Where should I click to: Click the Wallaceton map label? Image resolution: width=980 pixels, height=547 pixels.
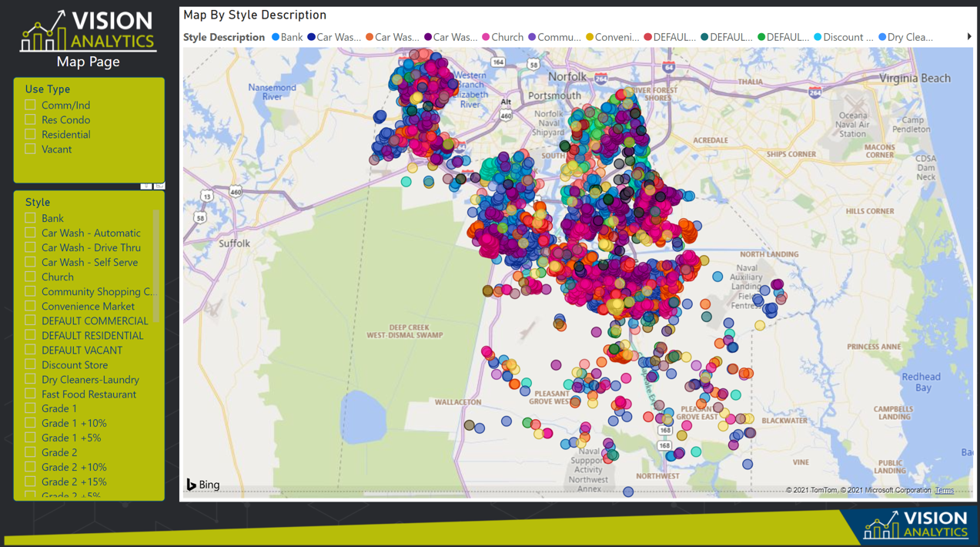[x=458, y=402]
